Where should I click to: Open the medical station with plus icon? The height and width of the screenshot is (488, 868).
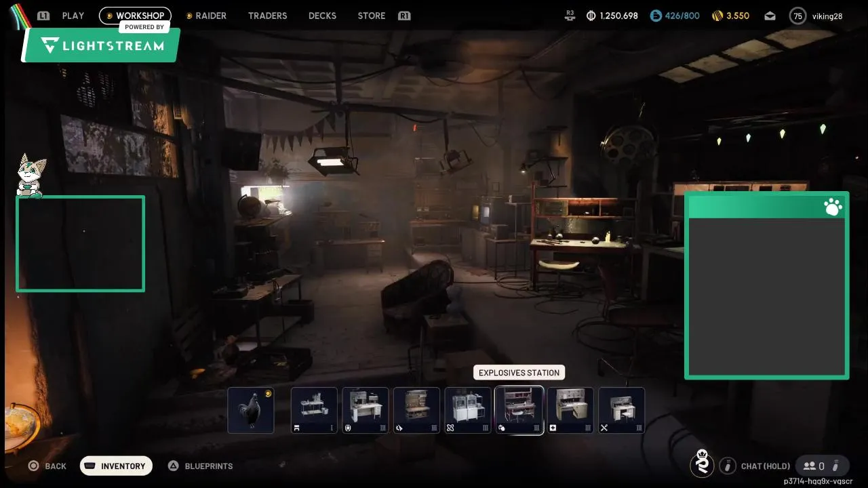click(570, 410)
